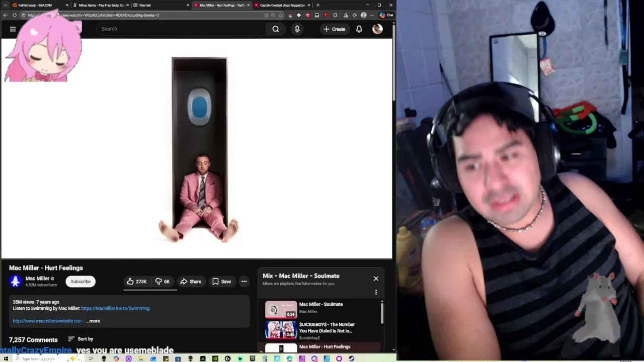The height and width of the screenshot is (362, 644).
Task: Open Microsoft Edge taskbar icon
Action: (289, 358)
